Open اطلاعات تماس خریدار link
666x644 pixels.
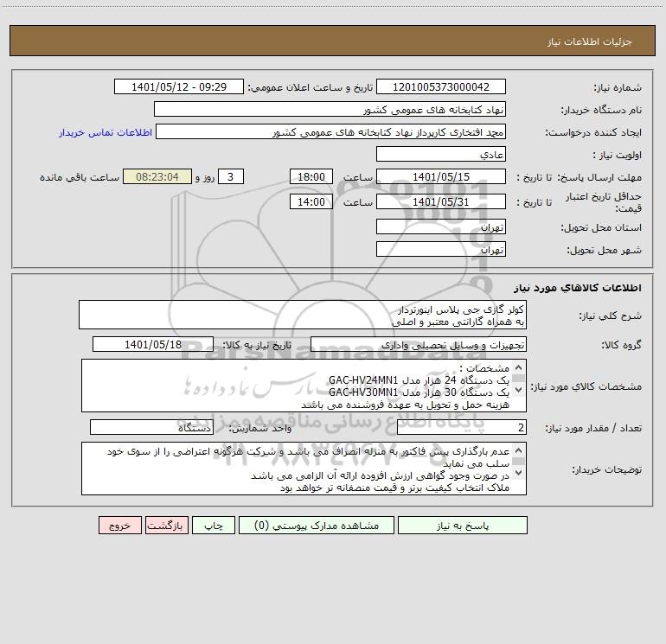106,132
